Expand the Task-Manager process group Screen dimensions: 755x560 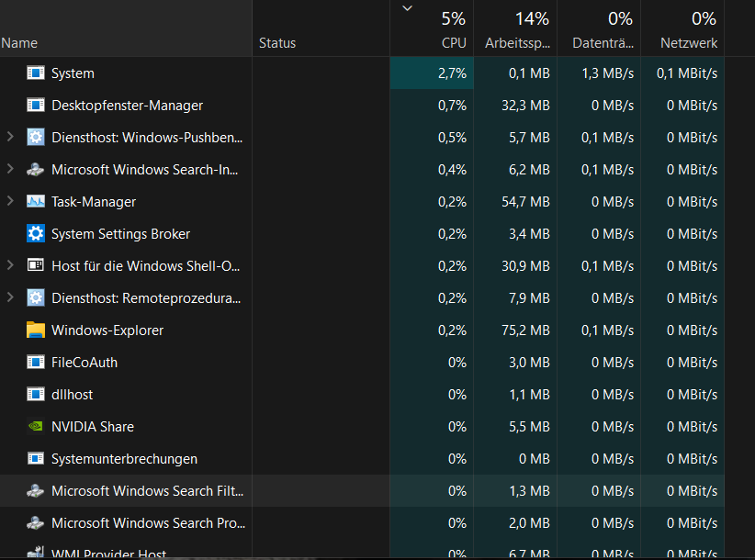[10, 201]
